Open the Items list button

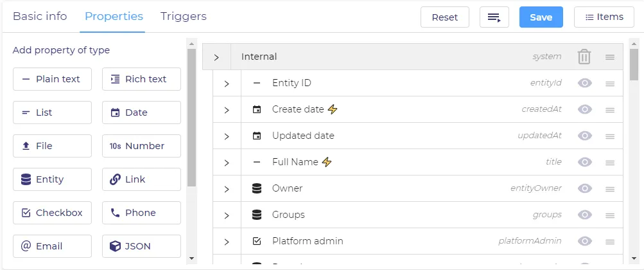(604, 17)
